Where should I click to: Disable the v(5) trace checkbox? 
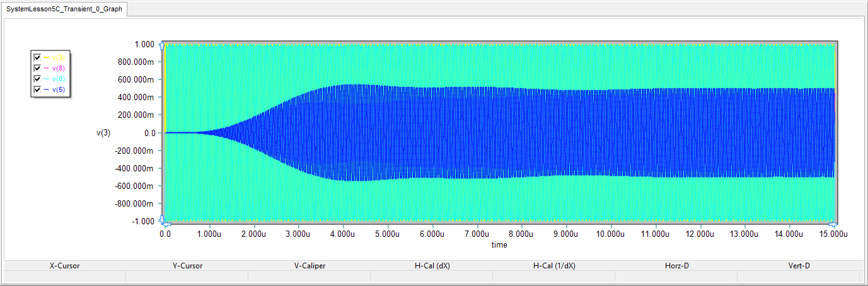coord(37,89)
